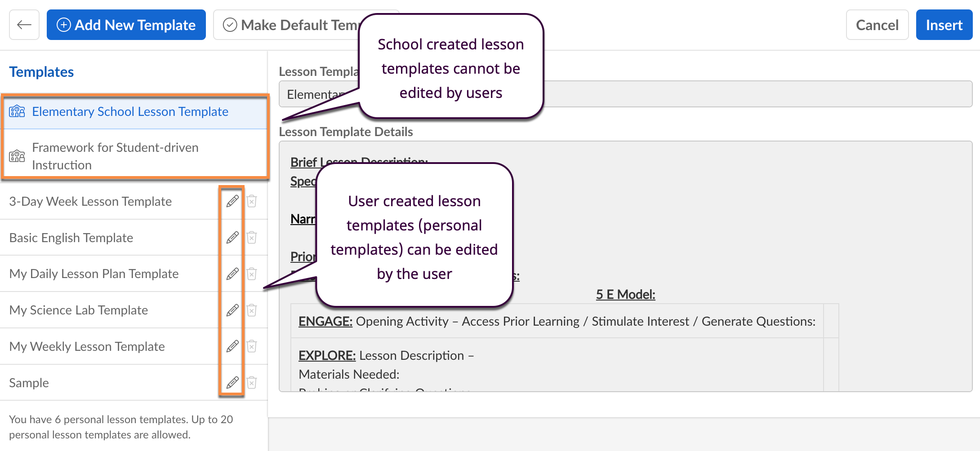Delete the Basic English Template
980x451 pixels.
pyautogui.click(x=252, y=238)
